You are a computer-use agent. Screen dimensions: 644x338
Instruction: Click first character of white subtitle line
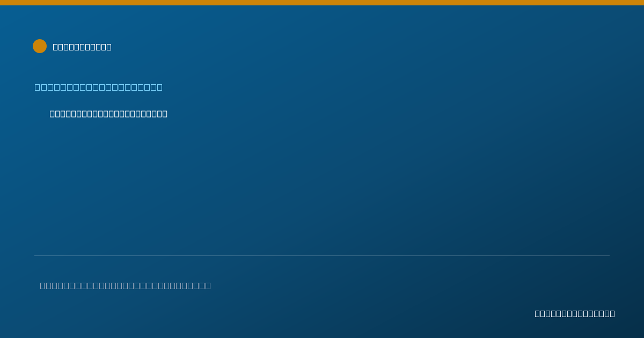tap(52, 114)
